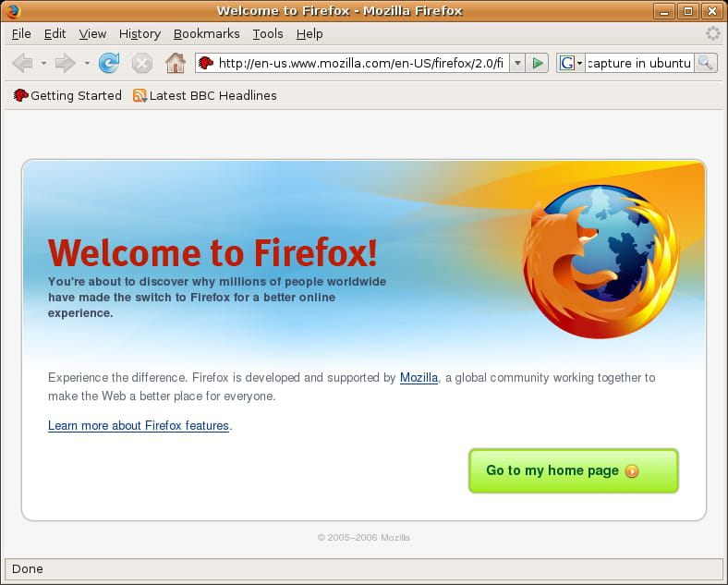Open the Bookmarks menu
The width and height of the screenshot is (728, 585).
pos(206,33)
